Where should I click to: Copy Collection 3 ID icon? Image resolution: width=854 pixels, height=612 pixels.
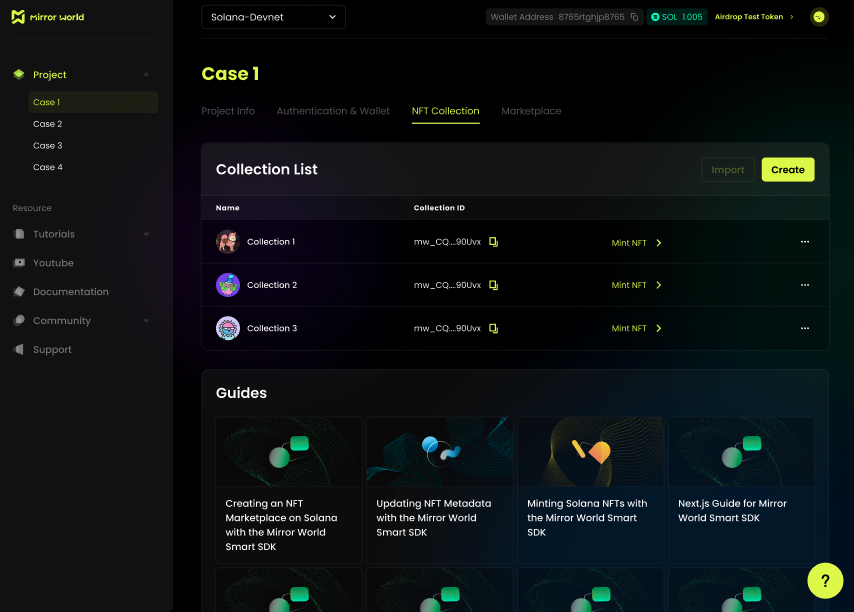tap(493, 328)
